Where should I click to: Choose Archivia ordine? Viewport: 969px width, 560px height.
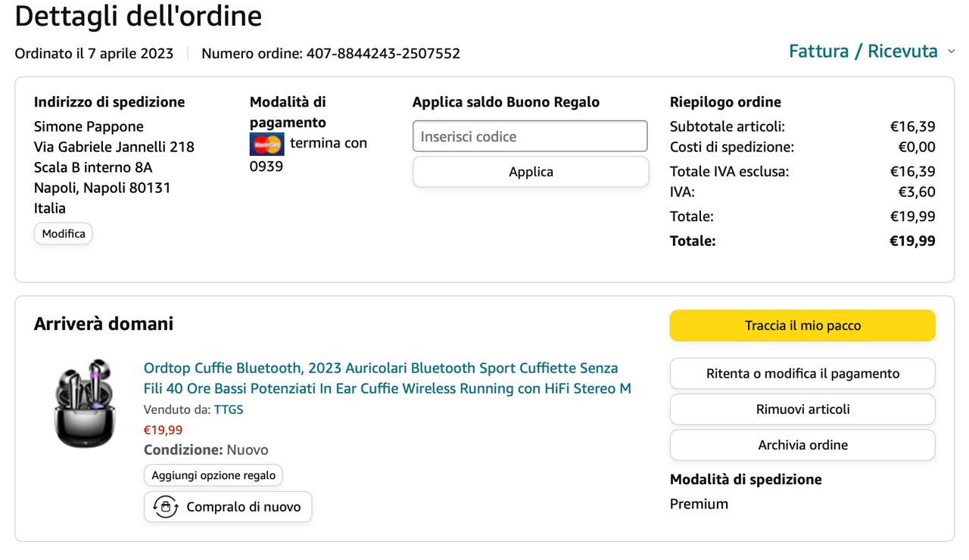click(x=802, y=445)
